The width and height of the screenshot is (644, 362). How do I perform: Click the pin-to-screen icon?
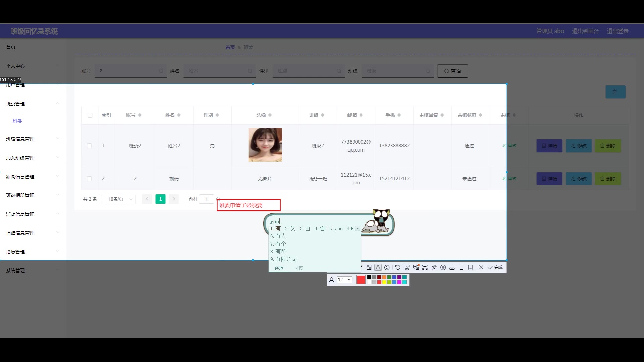434,267
